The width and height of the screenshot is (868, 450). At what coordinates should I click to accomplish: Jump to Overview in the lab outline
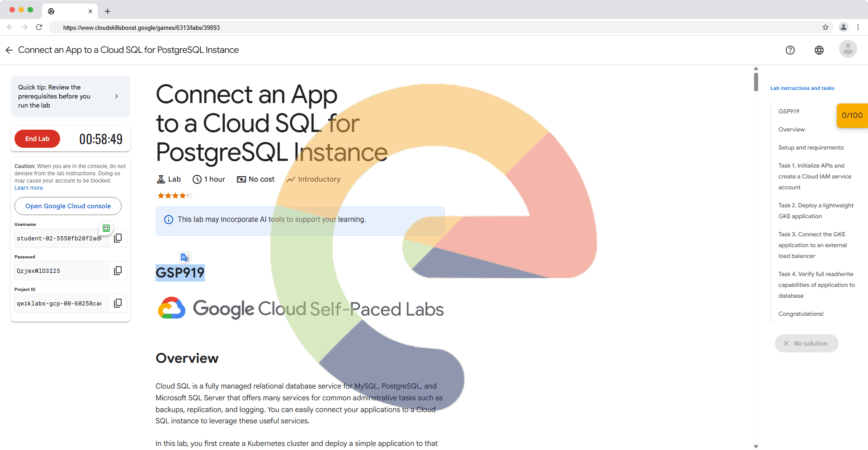tap(791, 130)
